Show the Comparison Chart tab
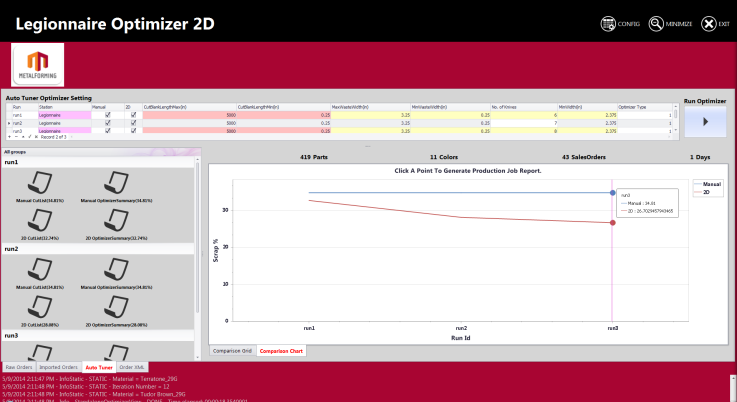The image size is (737, 402). tap(281, 351)
